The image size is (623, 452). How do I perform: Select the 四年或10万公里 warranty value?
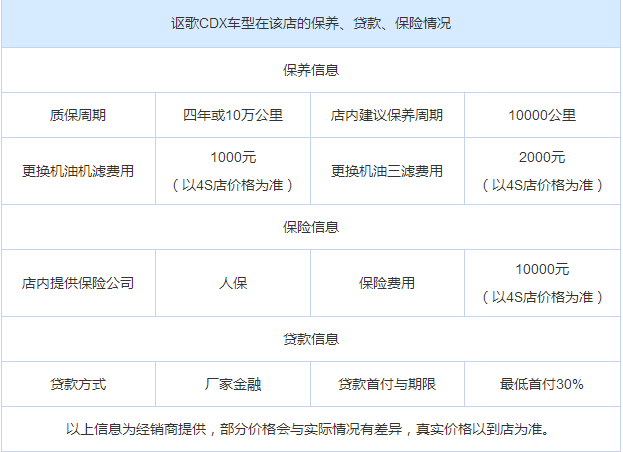pos(233,115)
